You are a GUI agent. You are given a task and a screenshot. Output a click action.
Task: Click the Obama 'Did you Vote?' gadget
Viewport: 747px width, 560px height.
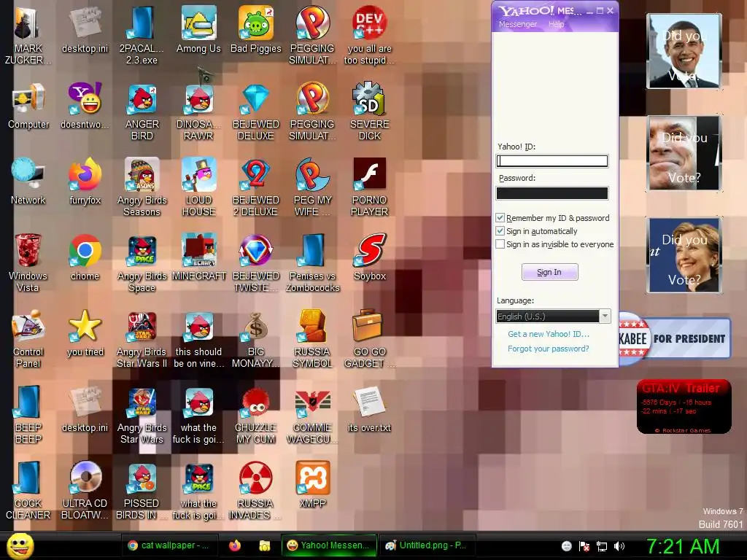[x=684, y=51]
